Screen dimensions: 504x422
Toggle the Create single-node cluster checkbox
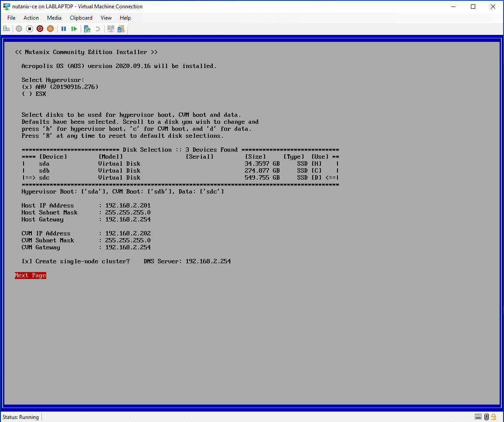[x=25, y=261]
